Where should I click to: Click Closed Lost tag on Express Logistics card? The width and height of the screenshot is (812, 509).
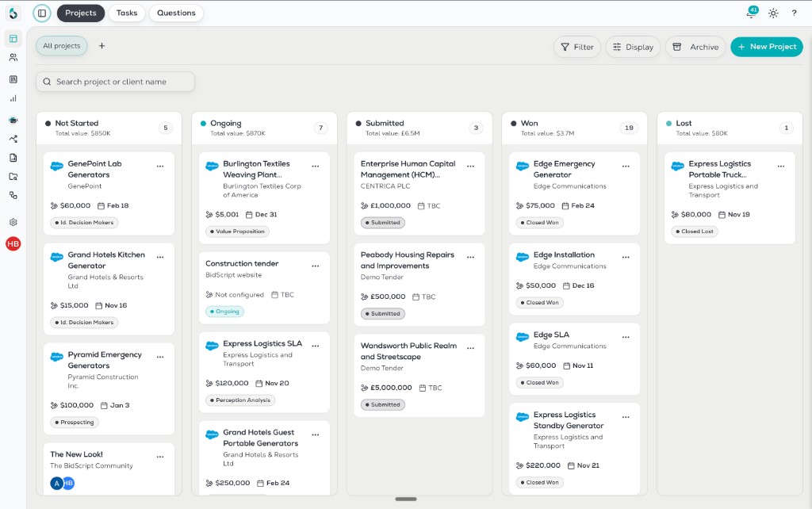(695, 232)
